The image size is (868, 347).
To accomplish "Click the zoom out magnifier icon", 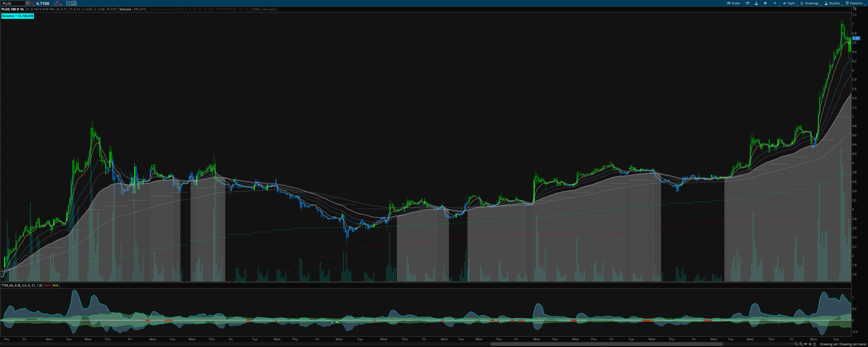I will click(x=796, y=344).
